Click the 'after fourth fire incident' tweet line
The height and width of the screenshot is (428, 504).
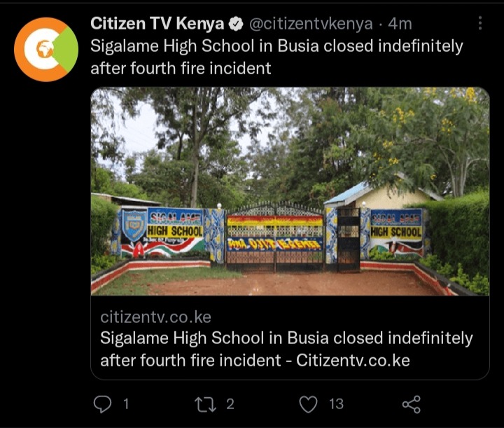coord(181,68)
